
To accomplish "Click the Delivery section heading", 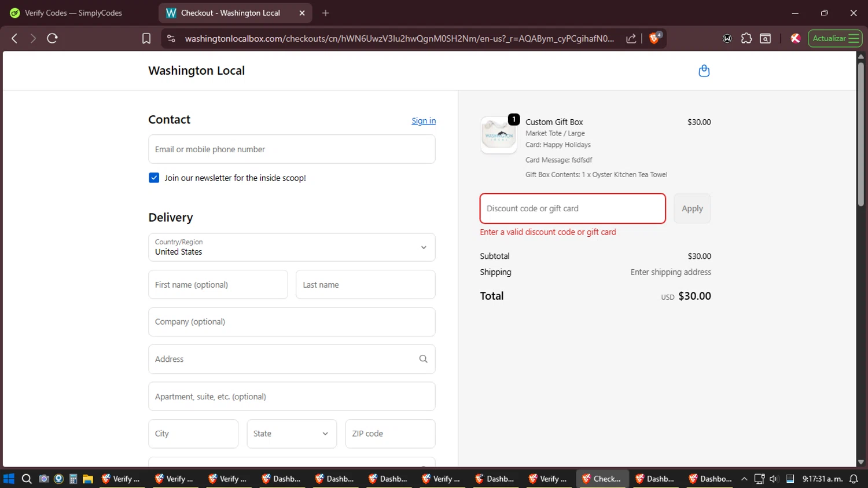I will (x=171, y=218).
